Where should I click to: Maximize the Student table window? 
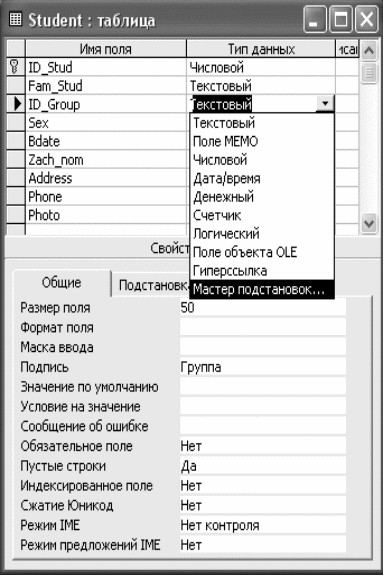click(340, 19)
